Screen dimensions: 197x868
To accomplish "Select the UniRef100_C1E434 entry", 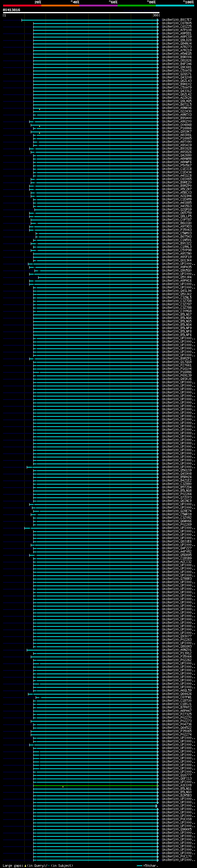I will coord(176,172).
